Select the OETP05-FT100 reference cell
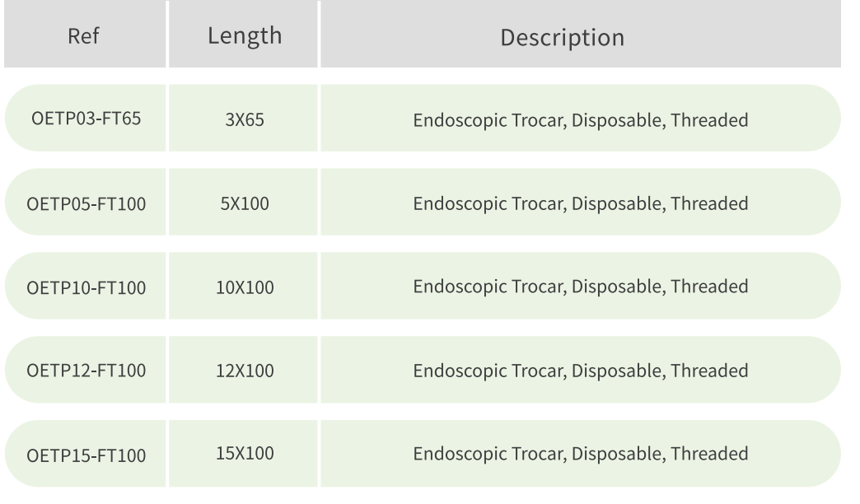Image resolution: width=860 pixels, height=504 pixels. (86, 203)
